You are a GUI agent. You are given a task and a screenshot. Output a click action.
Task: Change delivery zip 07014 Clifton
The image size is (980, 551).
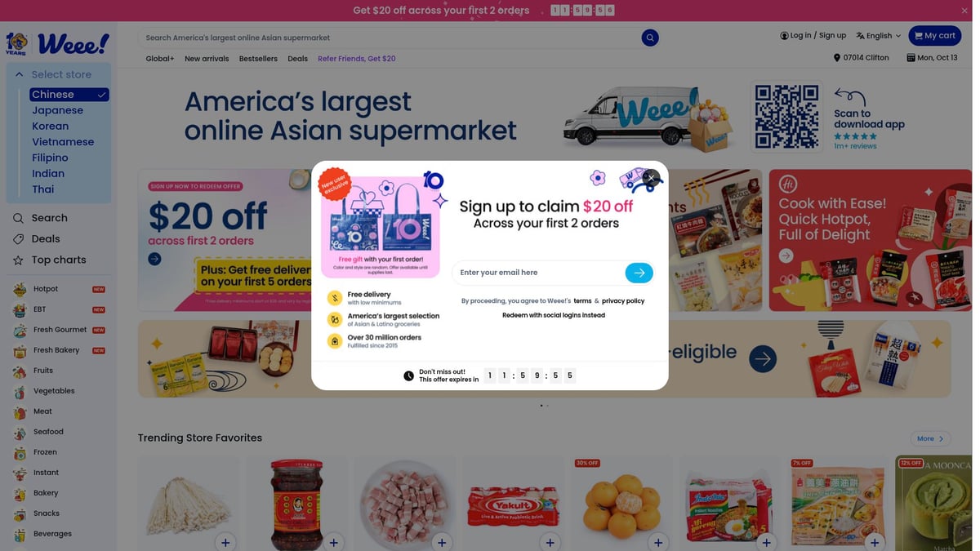(862, 58)
